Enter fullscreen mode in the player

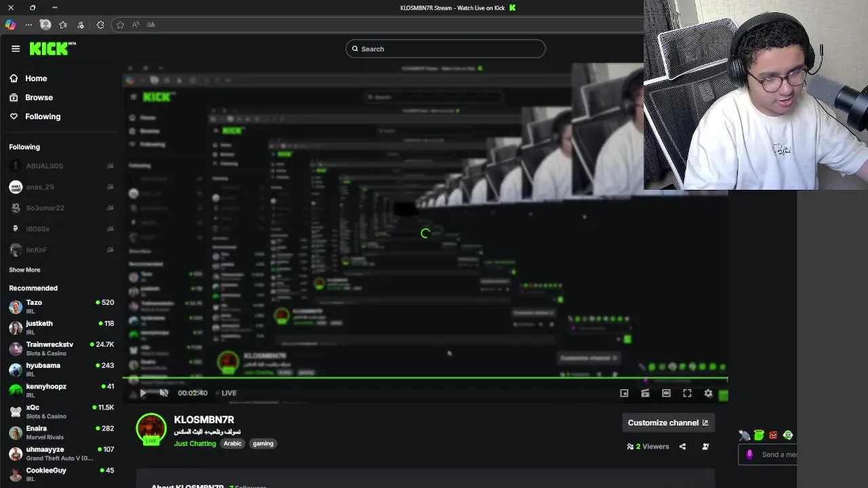coord(687,393)
